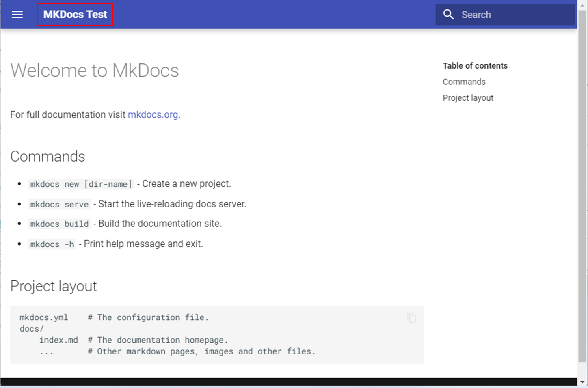Select the mkdocs build inline code
The width and height of the screenshot is (588, 388).
pos(59,224)
